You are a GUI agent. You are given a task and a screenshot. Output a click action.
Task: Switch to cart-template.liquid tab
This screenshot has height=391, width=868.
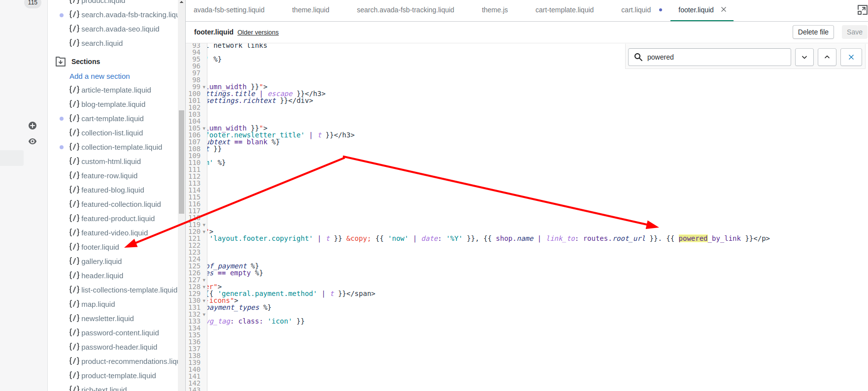(x=565, y=10)
